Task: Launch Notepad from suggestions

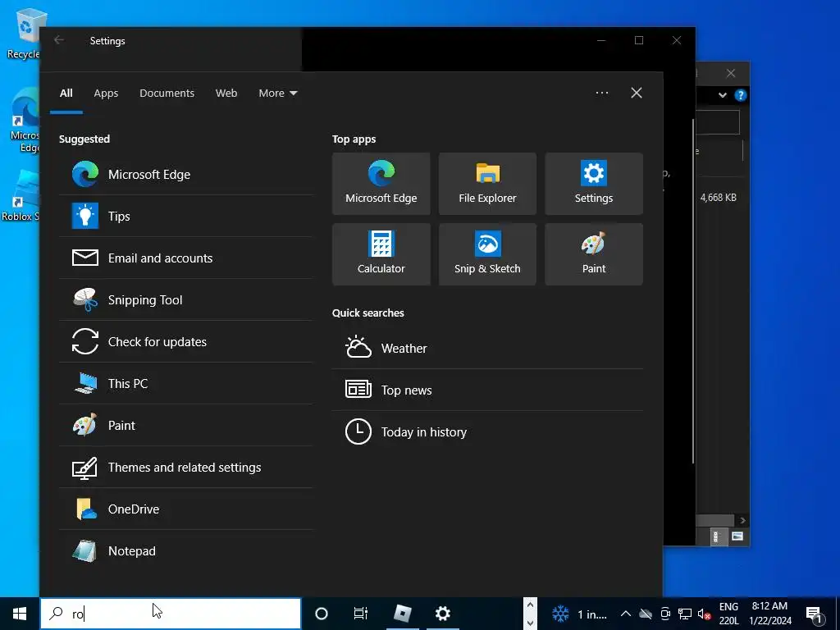Action: point(185,550)
